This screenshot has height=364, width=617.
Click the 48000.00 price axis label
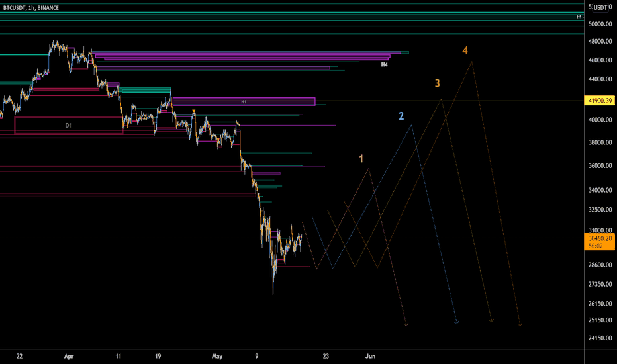coord(600,41)
